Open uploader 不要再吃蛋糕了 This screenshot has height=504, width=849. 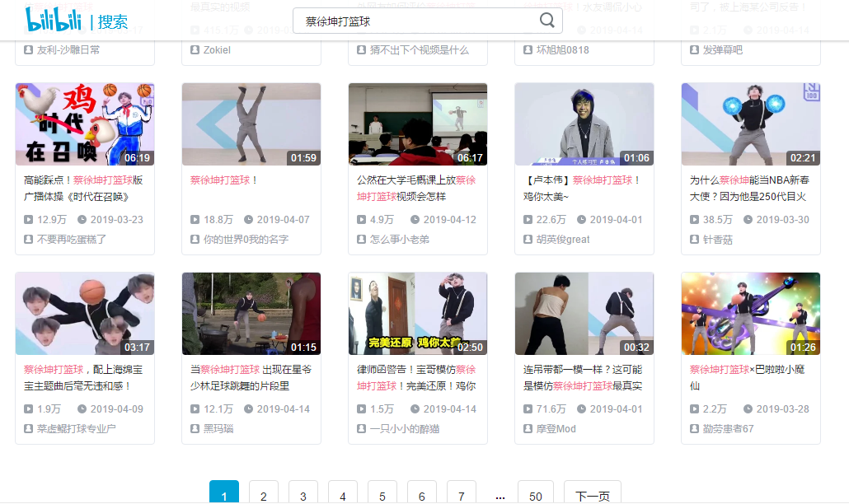pos(72,239)
